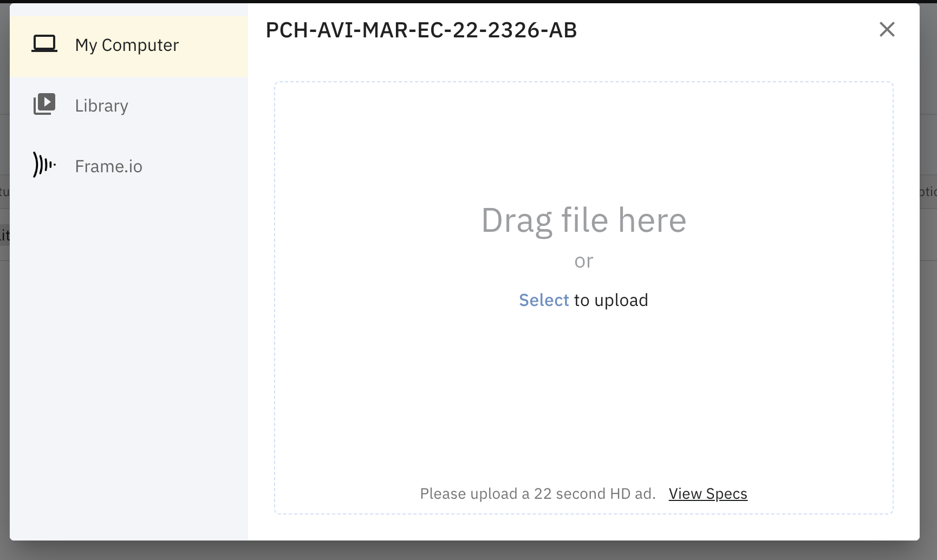The height and width of the screenshot is (560, 937).
Task: Click the highlighted partial text at left edge
Action: click(4, 235)
